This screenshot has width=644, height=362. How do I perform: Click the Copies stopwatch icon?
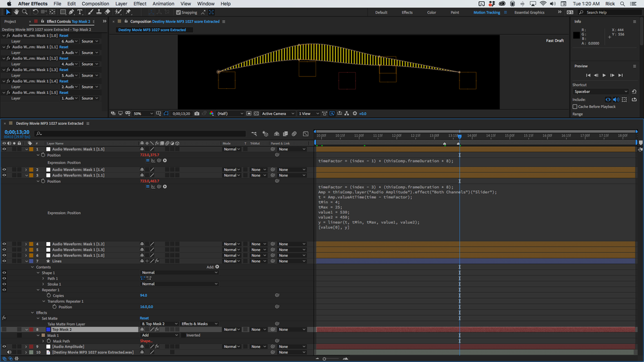tap(49, 296)
